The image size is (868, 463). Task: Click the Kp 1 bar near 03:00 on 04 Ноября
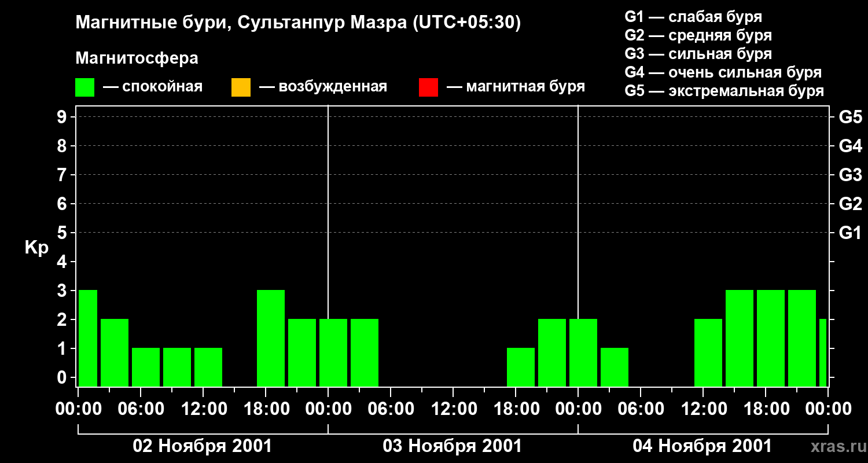click(615, 367)
